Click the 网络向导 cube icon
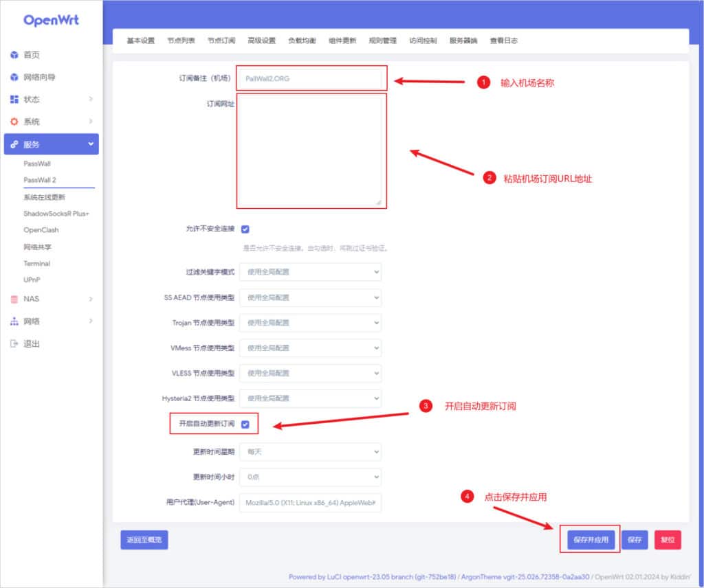The image size is (704, 588). coord(14,77)
